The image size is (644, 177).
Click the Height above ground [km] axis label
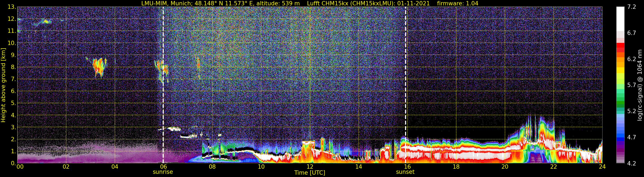tap(3, 85)
